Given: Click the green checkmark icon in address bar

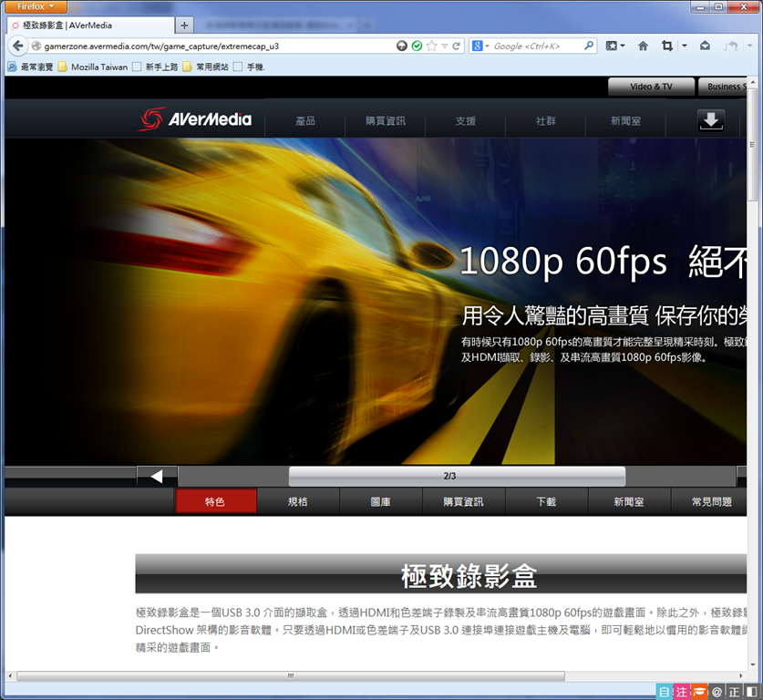Looking at the screenshot, I should tap(417, 46).
